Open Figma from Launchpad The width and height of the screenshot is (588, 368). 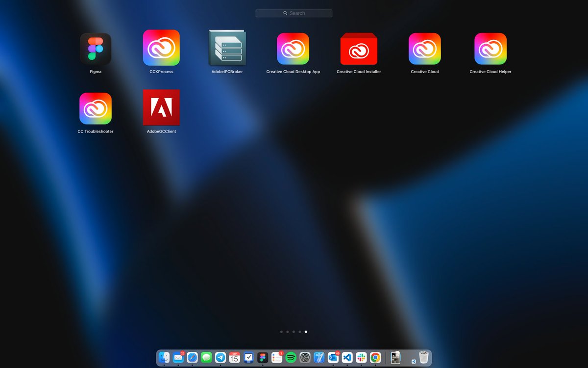95,49
